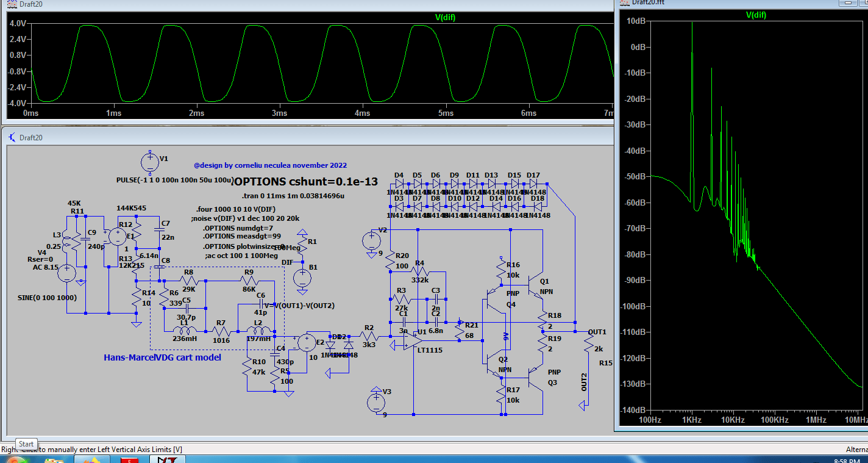Click the 0ms time axis label
Viewport: 868px width, 463px height.
(x=31, y=113)
